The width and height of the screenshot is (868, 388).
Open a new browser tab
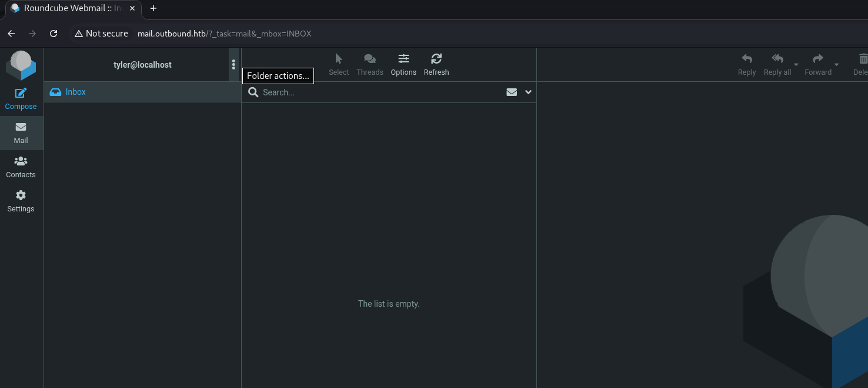pyautogui.click(x=153, y=8)
